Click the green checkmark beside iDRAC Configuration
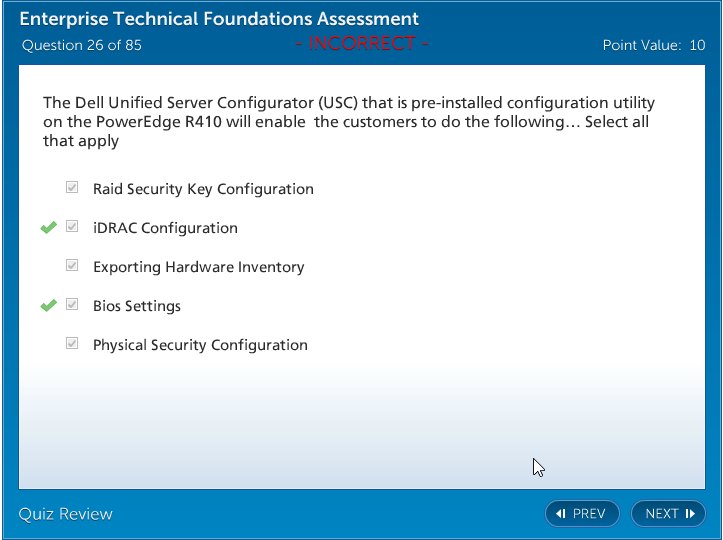Screen dimensions: 723x540 pyautogui.click(x=48, y=228)
